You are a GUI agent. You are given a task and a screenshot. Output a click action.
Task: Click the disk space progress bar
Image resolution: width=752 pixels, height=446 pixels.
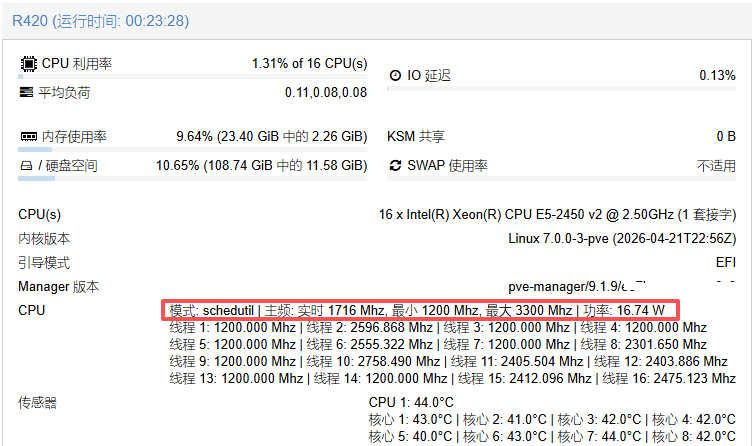(x=192, y=178)
